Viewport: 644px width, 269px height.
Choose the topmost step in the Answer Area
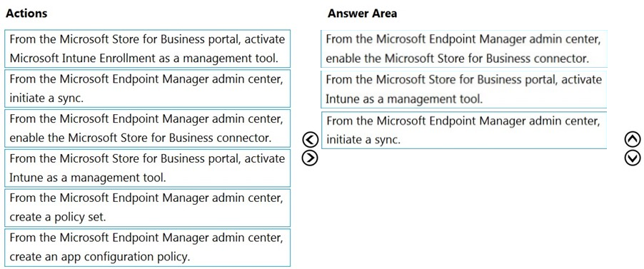(464, 49)
